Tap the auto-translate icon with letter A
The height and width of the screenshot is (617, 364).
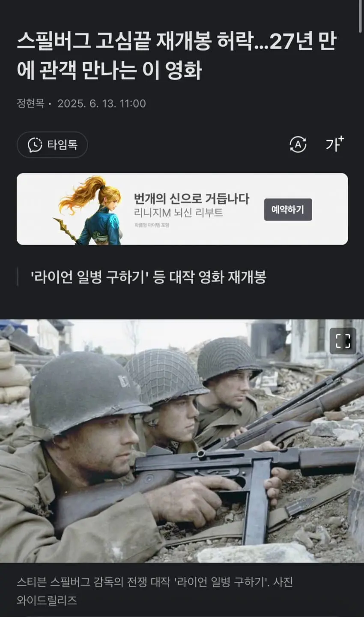pos(298,145)
